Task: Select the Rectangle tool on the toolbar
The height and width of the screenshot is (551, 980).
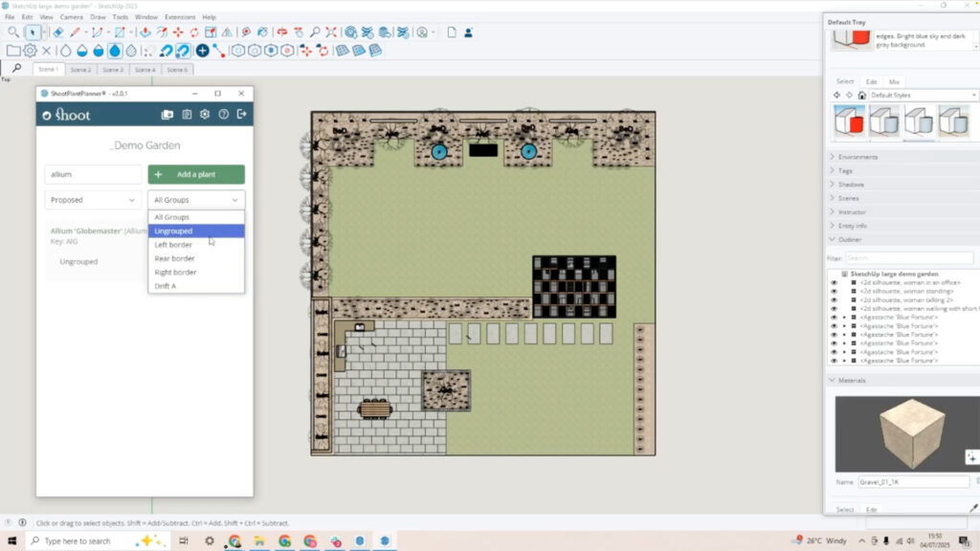Action: 120,32
